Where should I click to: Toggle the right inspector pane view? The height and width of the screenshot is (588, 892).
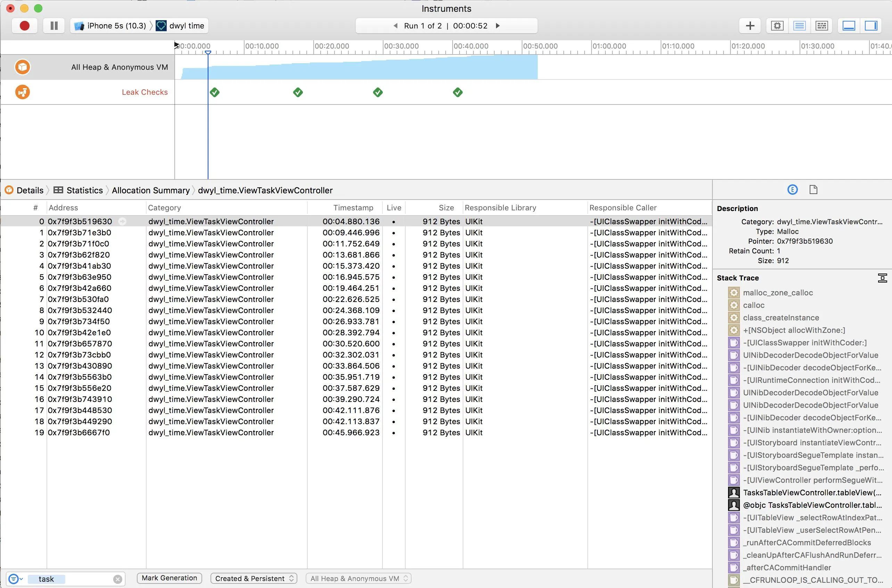point(870,26)
